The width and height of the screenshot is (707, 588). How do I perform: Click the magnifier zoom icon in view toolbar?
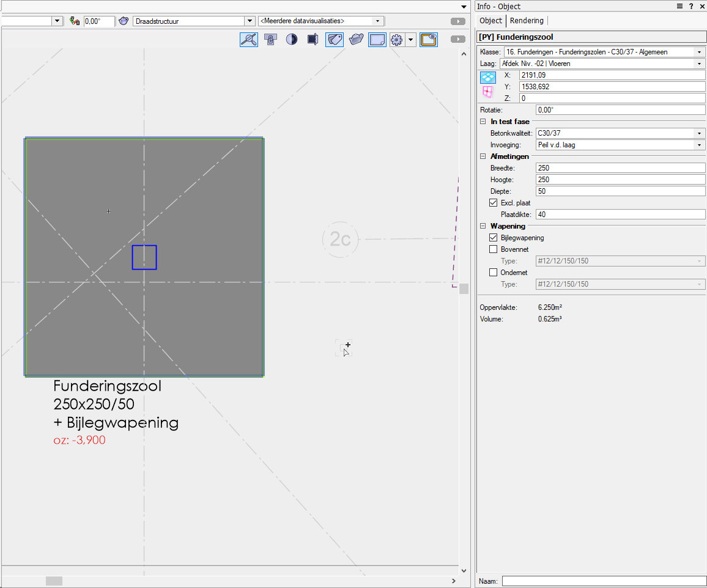click(248, 40)
